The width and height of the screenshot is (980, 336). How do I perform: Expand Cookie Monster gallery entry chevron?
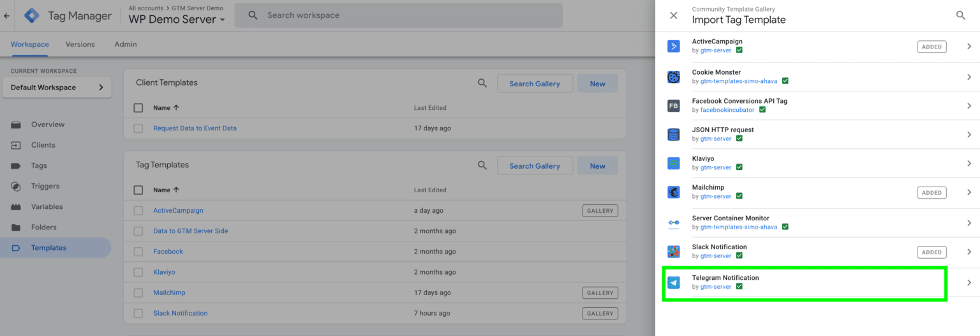point(969,77)
